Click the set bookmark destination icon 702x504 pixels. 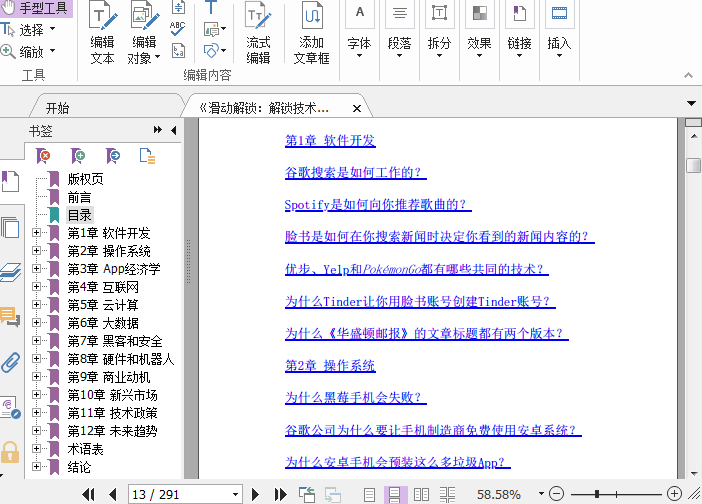113,156
